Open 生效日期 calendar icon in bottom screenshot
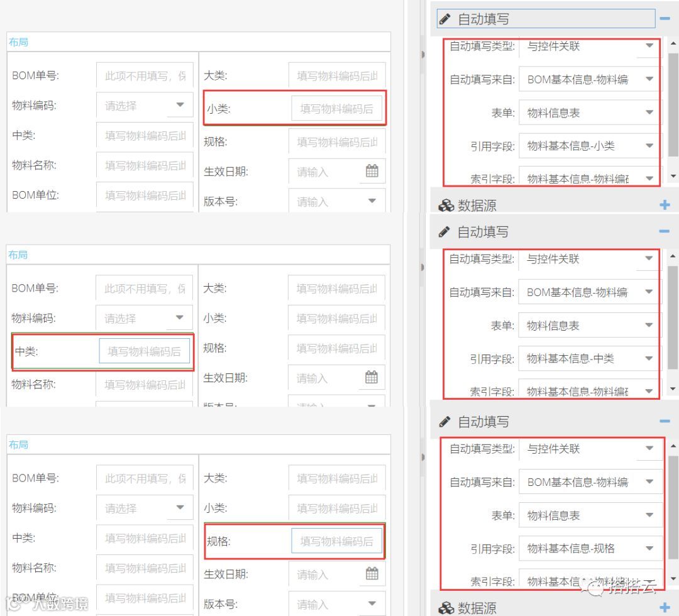This screenshot has height=616, width=679. (372, 574)
